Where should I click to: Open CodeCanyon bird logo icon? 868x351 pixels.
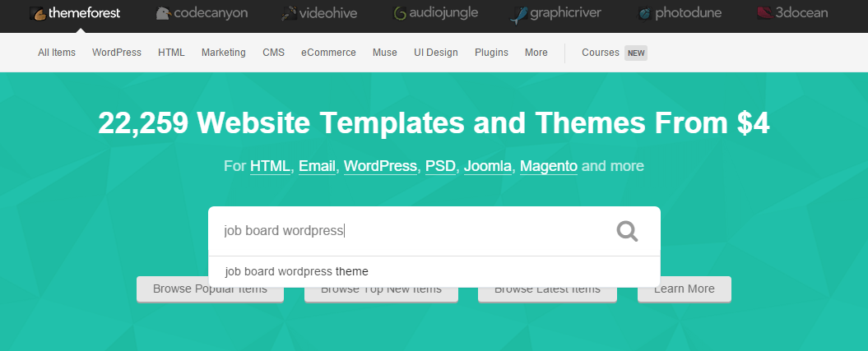tap(163, 13)
